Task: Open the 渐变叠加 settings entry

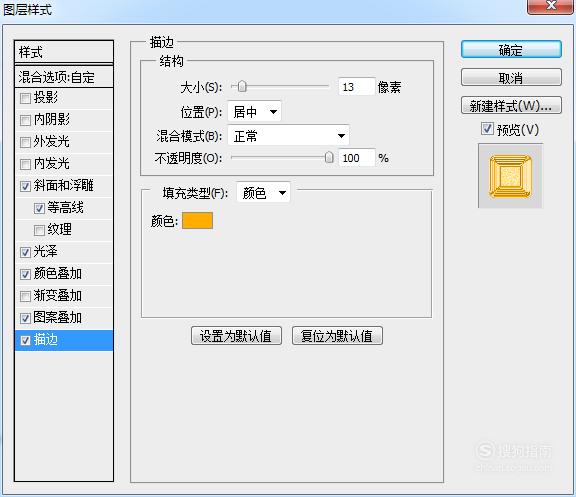Action: 57,296
